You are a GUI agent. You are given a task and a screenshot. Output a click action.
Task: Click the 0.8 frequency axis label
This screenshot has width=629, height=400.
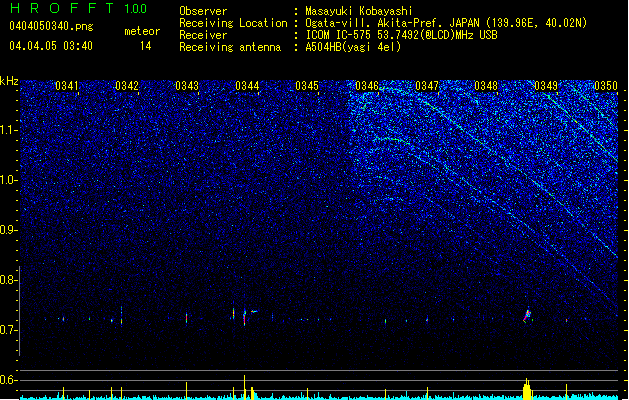8,280
